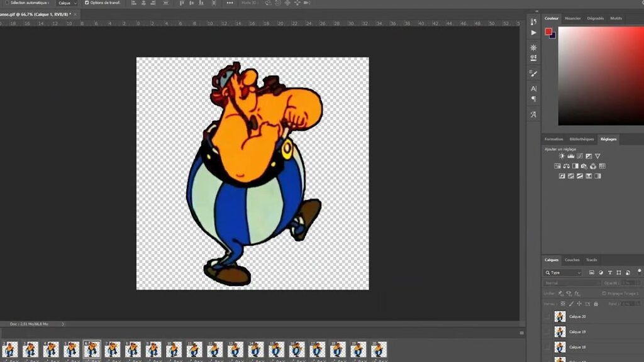This screenshot has height=362, width=644.
Task: Filter layers by pixel layers icon
Action: (592, 273)
